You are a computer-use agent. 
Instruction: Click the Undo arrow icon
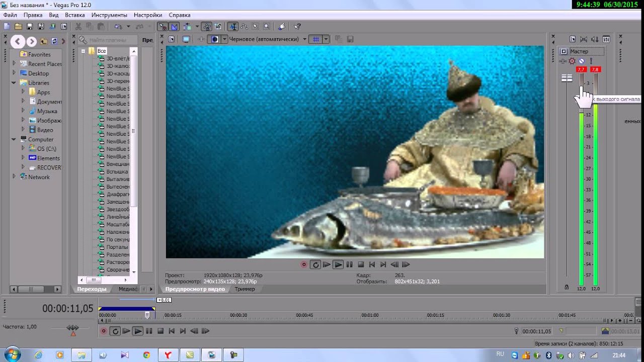[x=118, y=26]
